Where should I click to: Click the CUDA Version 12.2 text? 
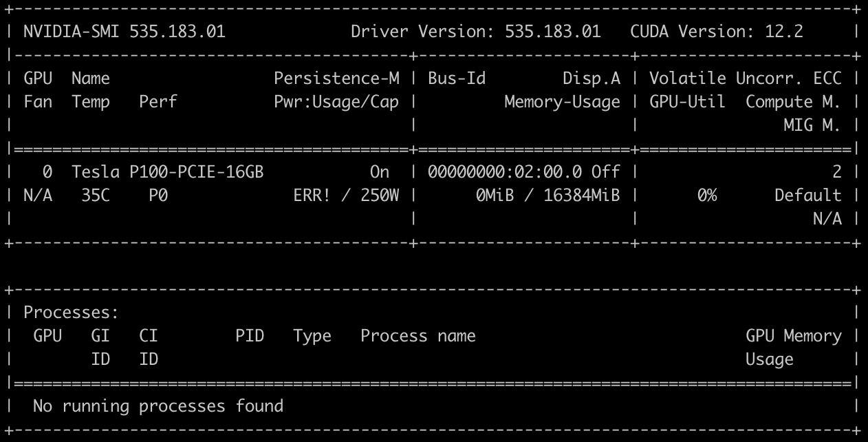(x=716, y=32)
